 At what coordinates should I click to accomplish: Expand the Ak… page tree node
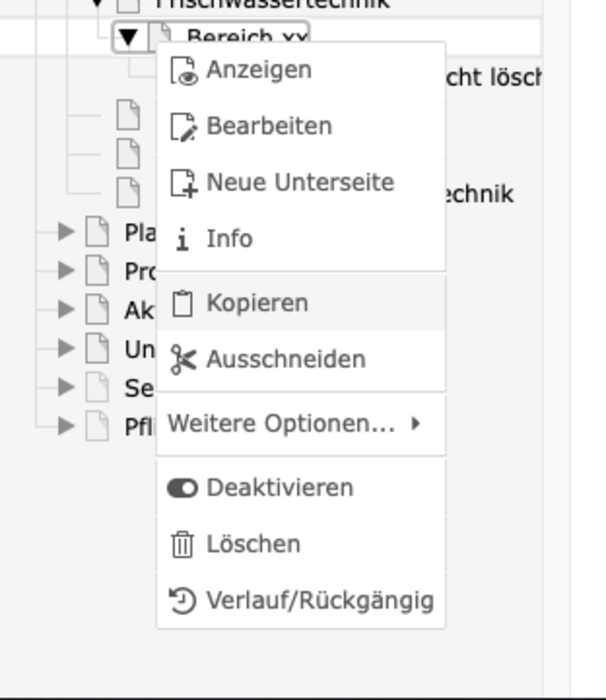[66, 309]
